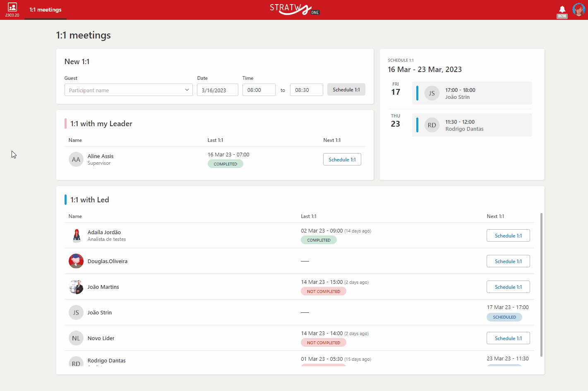Click Douglas.Oliveira's avatar picture
Screen dimensions: 588x391
(76, 261)
